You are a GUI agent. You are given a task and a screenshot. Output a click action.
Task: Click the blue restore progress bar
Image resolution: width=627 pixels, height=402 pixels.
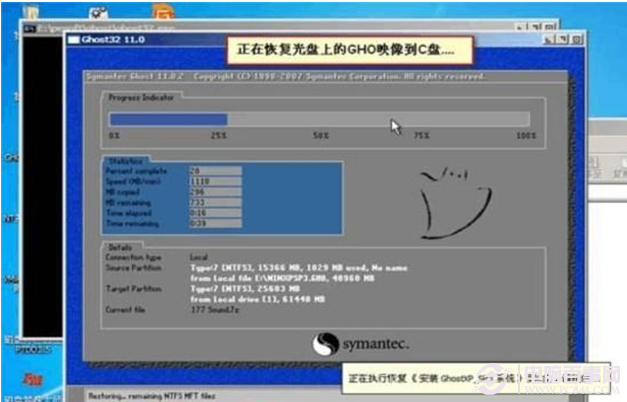(x=169, y=119)
